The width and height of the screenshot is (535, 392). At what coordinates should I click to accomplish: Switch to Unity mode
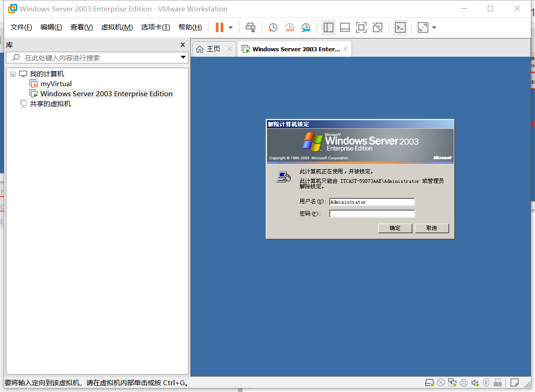(x=378, y=27)
